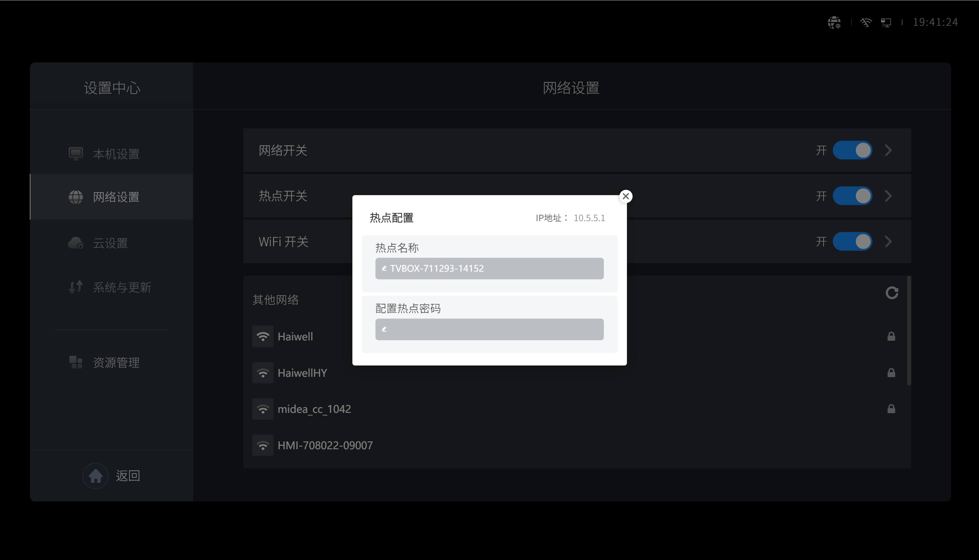979x560 pixels.
Task: Click the pencil icon in password field
Action: click(384, 329)
